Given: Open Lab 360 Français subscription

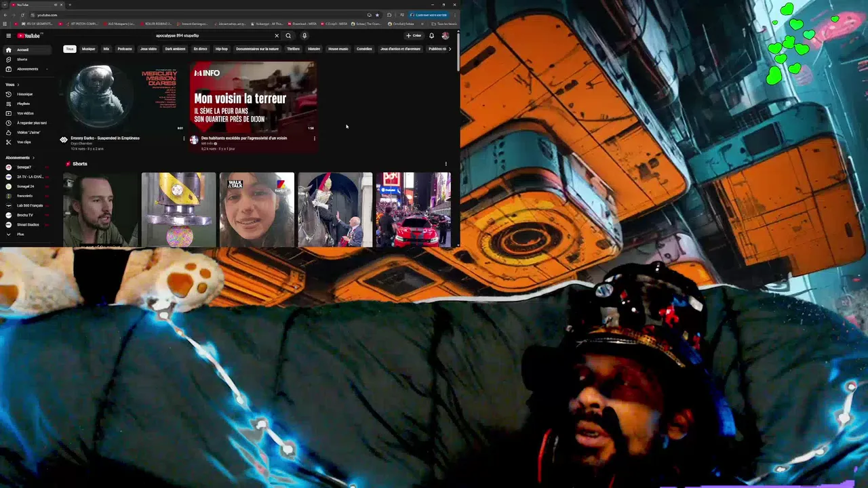Looking at the screenshot, I should 26,205.
